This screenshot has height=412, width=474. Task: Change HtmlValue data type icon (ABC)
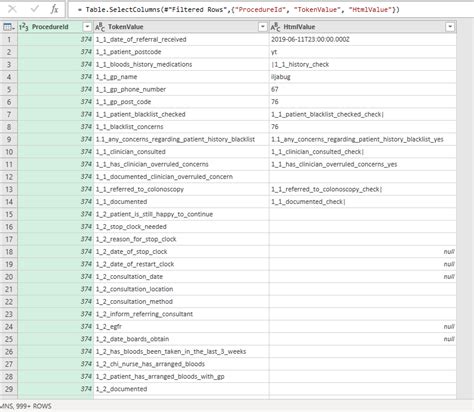(x=275, y=27)
